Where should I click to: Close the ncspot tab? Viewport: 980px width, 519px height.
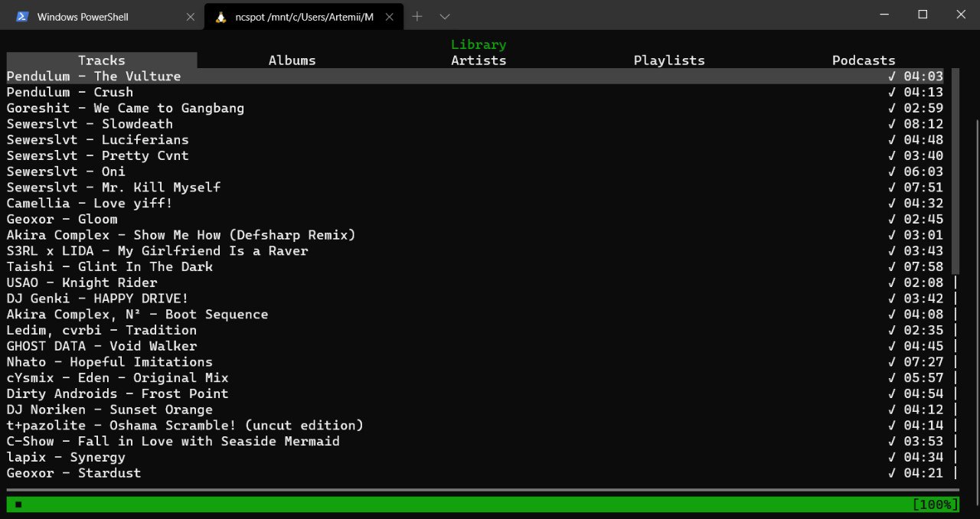tap(389, 17)
